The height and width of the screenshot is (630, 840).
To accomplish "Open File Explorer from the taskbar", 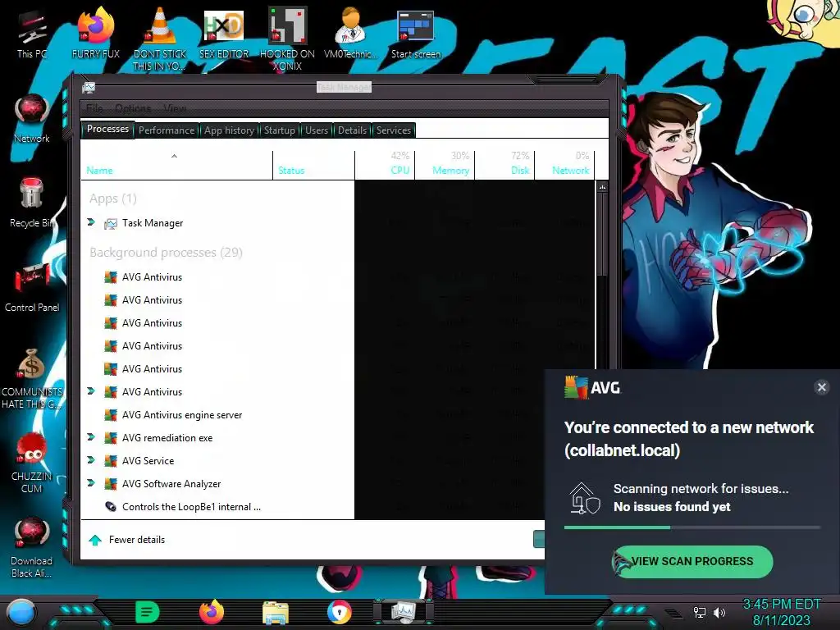I will click(276, 613).
